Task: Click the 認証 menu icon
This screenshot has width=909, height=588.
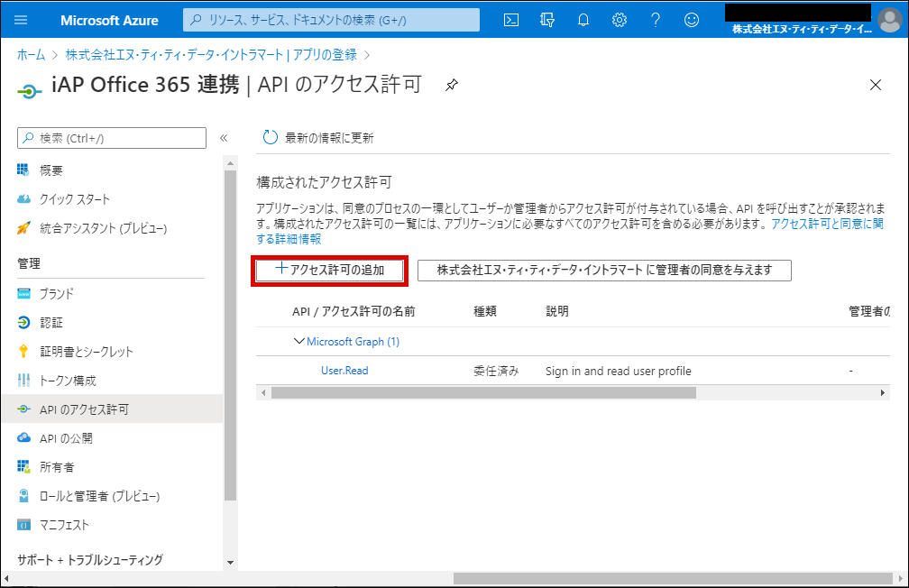Action: 23,323
